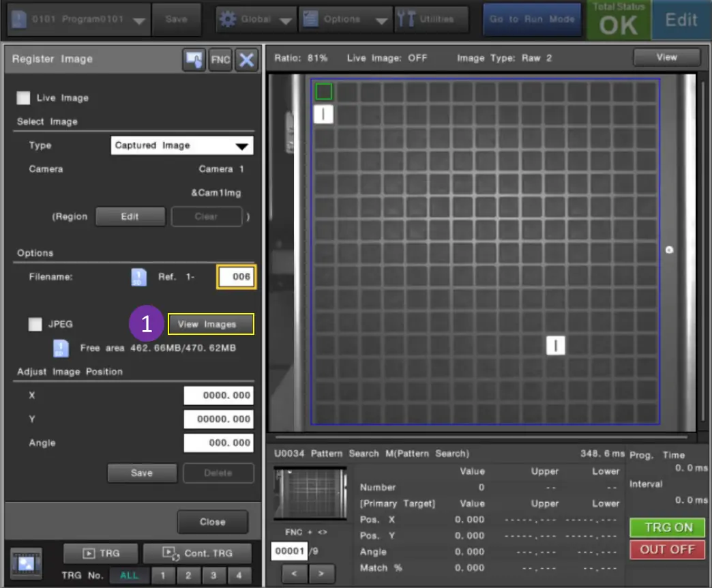Image resolution: width=712 pixels, height=588 pixels.
Task: Click the Utilities wrench icon button
Action: click(x=431, y=20)
